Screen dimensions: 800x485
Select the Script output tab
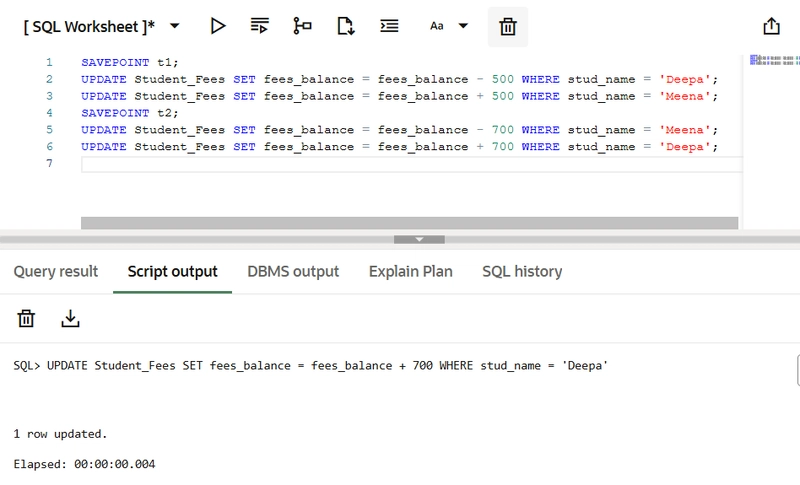[172, 272]
